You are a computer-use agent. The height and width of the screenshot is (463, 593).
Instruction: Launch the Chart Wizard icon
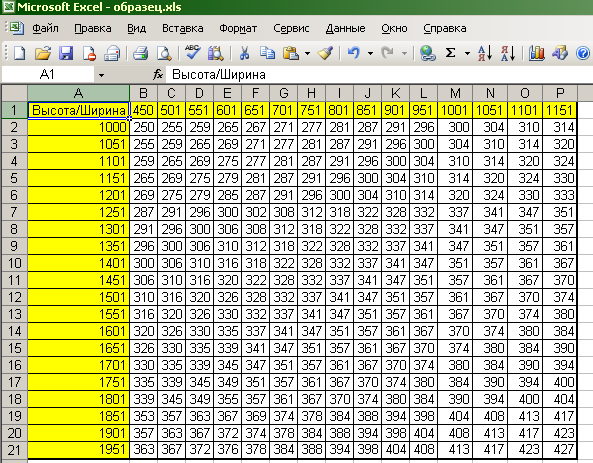pos(536,53)
